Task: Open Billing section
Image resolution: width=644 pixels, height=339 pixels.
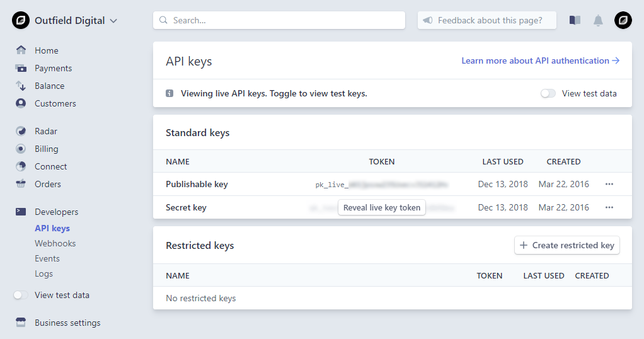Action: 47,149
